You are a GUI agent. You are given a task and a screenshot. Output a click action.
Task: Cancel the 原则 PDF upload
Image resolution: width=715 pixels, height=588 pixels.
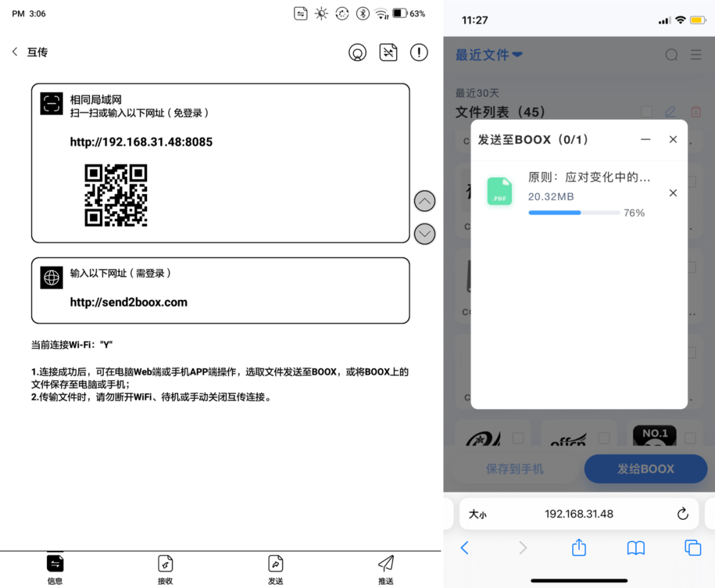tap(673, 193)
